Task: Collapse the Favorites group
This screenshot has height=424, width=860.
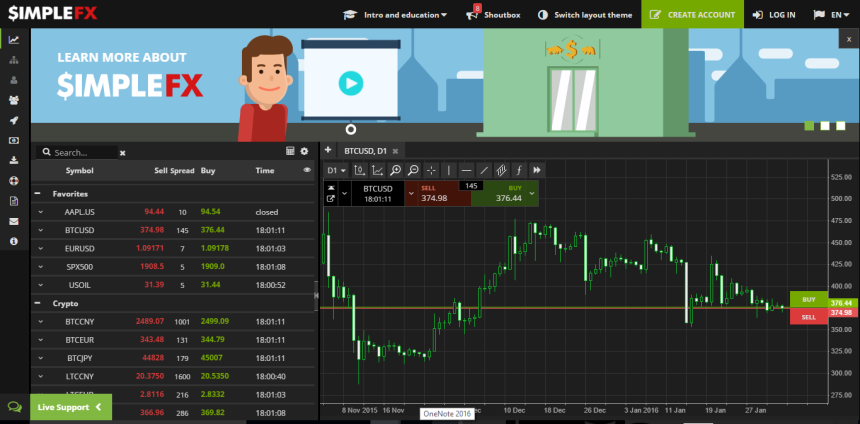Action: pyautogui.click(x=38, y=193)
